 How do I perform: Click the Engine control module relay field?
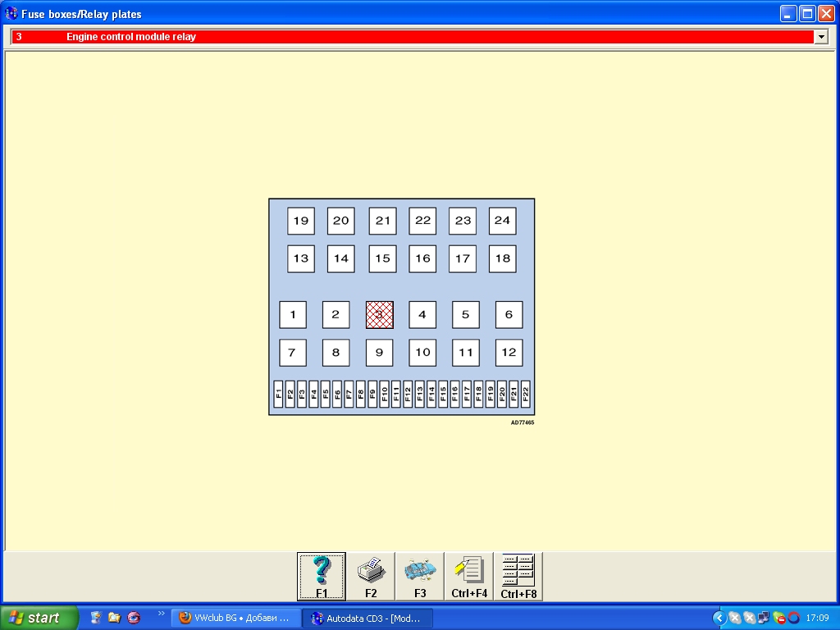coord(410,37)
